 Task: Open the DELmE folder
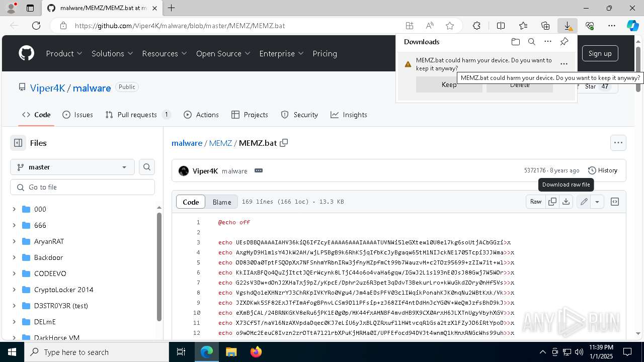tap(45, 322)
